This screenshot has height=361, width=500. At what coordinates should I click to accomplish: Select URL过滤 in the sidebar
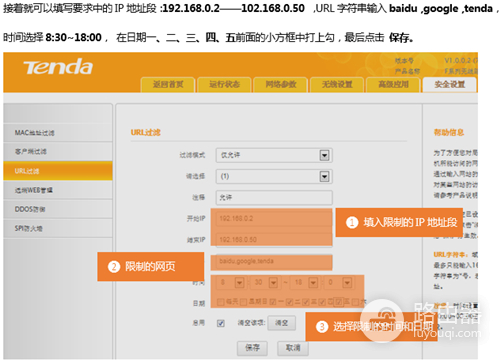58,171
